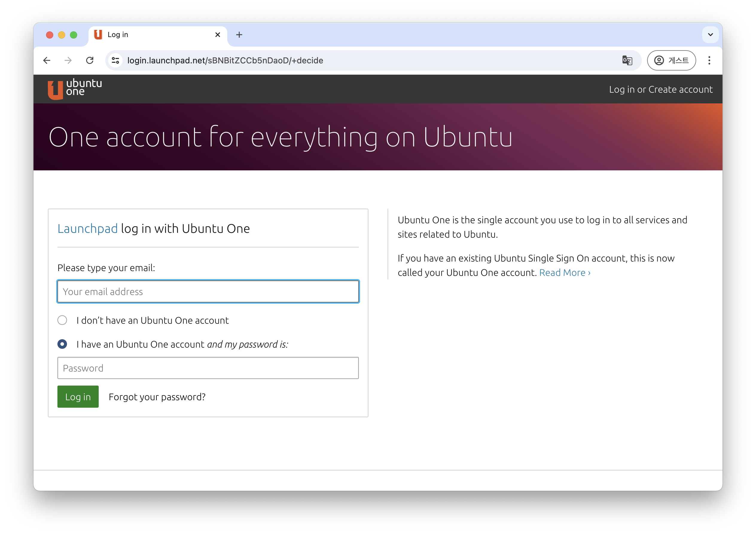Click the green maximize window button
Image resolution: width=756 pixels, height=535 pixels.
(74, 35)
